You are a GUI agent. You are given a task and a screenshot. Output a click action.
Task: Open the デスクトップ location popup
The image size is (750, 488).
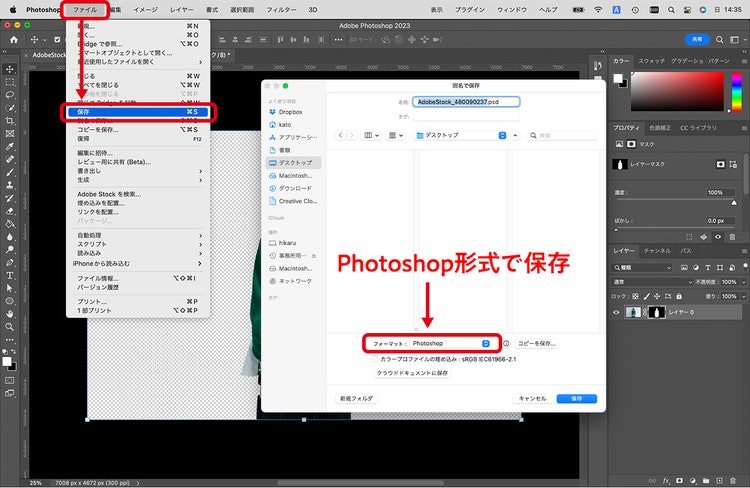point(461,135)
